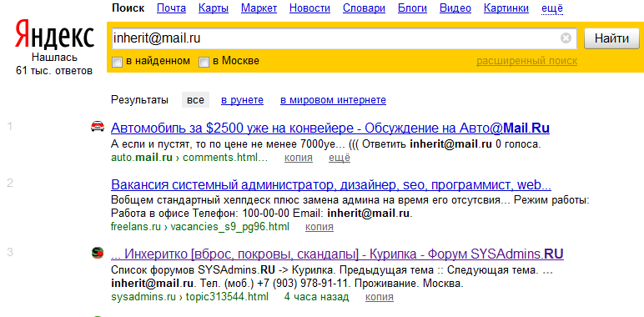This screenshot has width=644, height=317.
Task: Click the Найти search button
Action: [x=611, y=38]
